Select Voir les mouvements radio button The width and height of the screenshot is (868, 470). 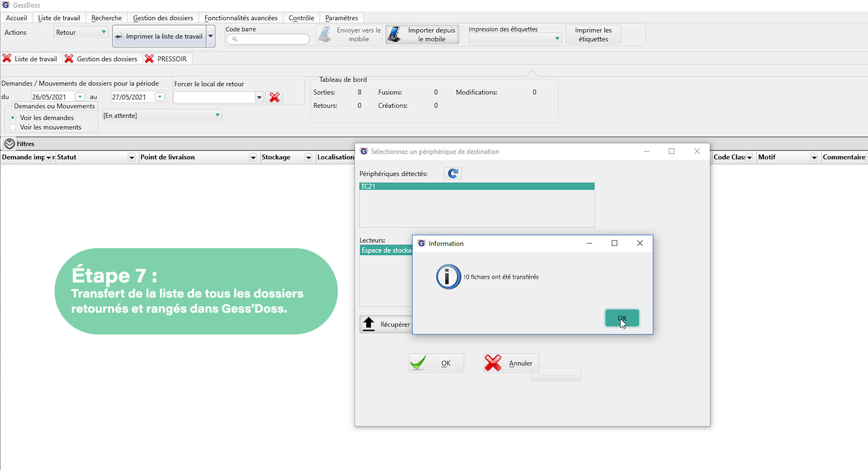pos(13,127)
